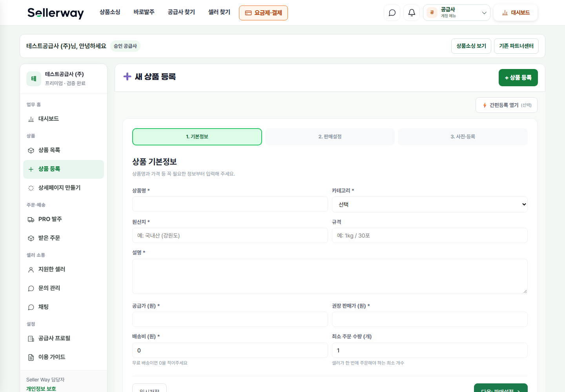Click the lightning icon on 간편등록 열기
Viewport: 565px width, 392px height.
point(485,105)
